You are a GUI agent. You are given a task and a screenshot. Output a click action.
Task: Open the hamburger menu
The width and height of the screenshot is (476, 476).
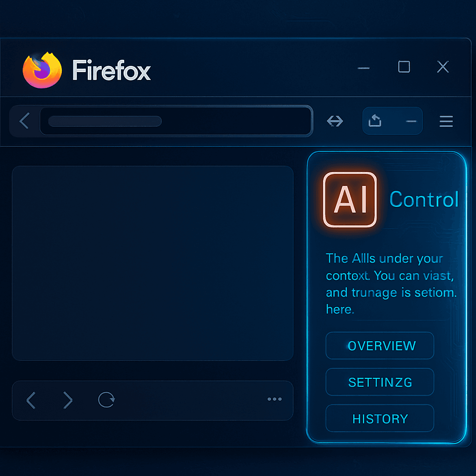[x=446, y=121]
